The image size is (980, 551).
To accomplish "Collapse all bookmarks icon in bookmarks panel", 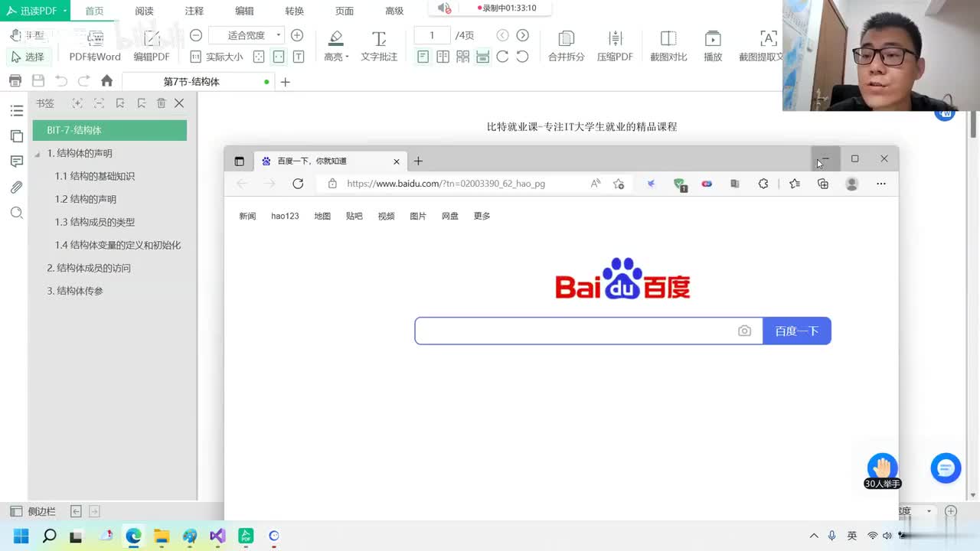I will (99, 103).
